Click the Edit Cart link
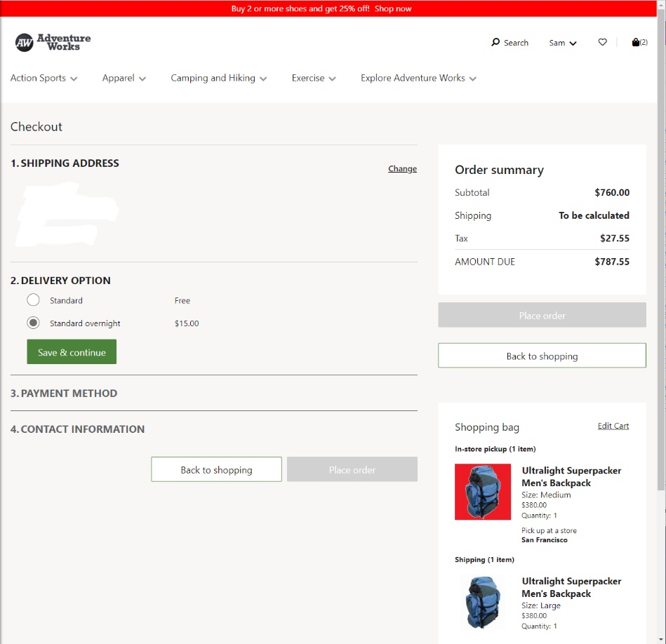This screenshot has height=644, width=666. pyautogui.click(x=613, y=426)
